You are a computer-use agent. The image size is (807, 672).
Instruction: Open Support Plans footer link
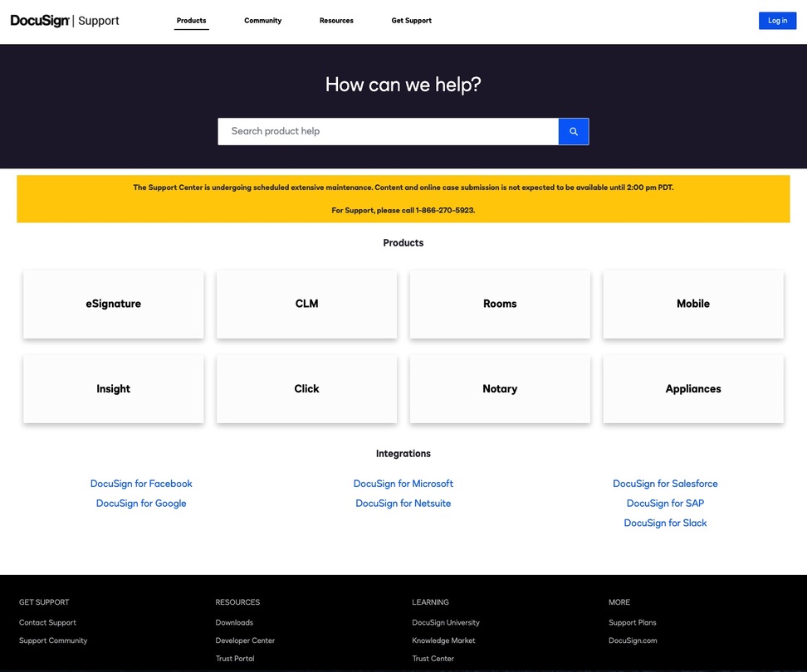(x=633, y=623)
